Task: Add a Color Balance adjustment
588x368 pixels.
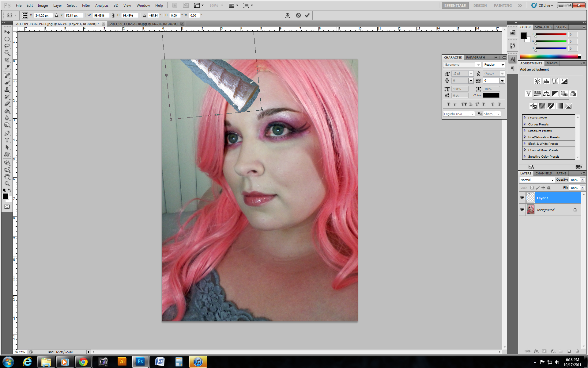Action: 546,94
